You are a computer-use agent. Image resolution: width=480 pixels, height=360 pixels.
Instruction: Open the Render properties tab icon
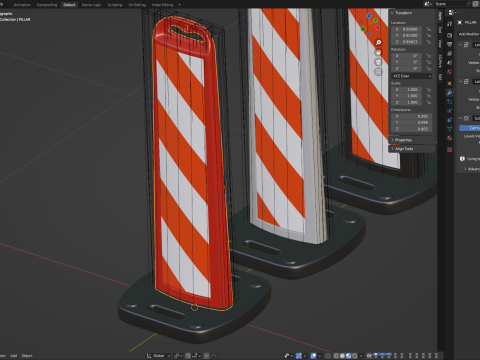point(449,35)
